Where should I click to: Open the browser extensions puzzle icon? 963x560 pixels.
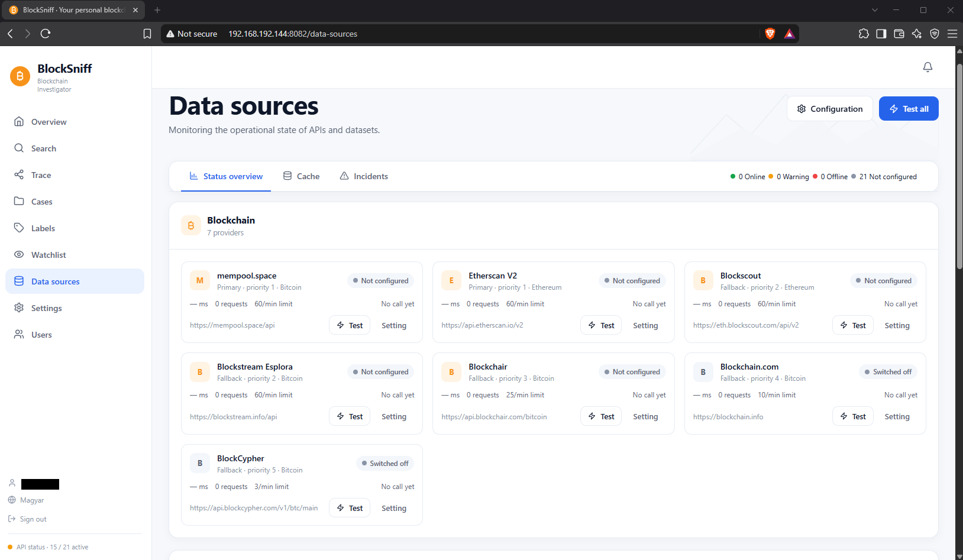[864, 34]
